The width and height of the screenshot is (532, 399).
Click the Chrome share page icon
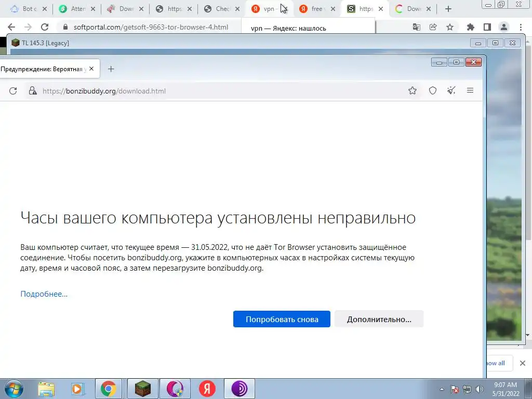433,27
